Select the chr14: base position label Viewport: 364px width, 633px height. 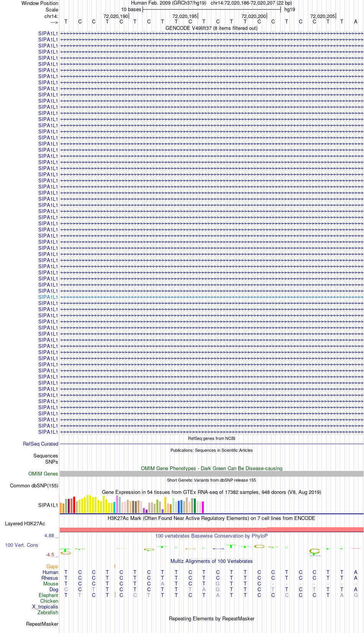51,16
